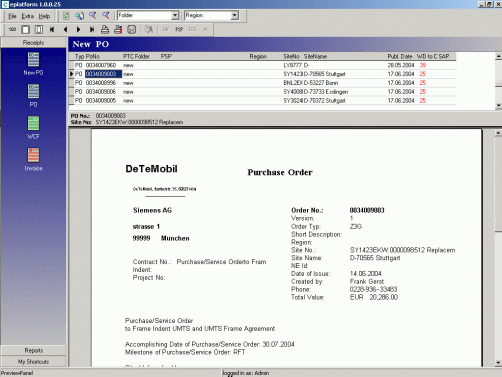Click the print icon
This screenshot has height=377, width=502.
(x=105, y=30)
